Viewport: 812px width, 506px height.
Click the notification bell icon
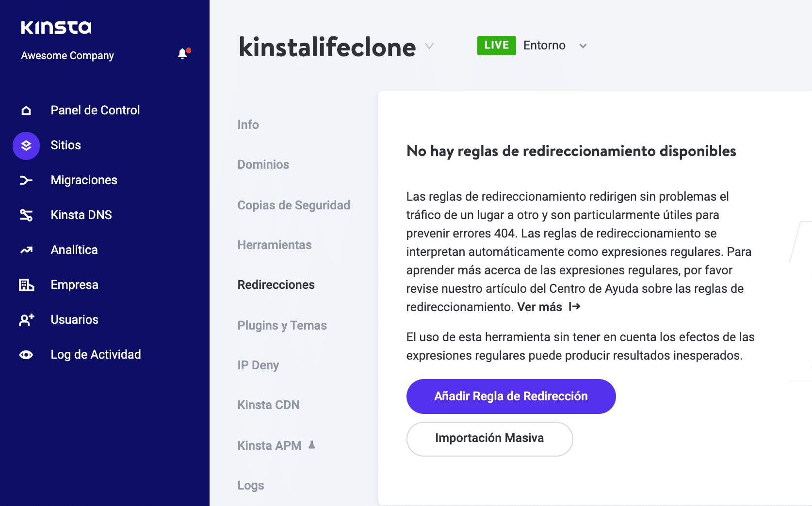[183, 54]
